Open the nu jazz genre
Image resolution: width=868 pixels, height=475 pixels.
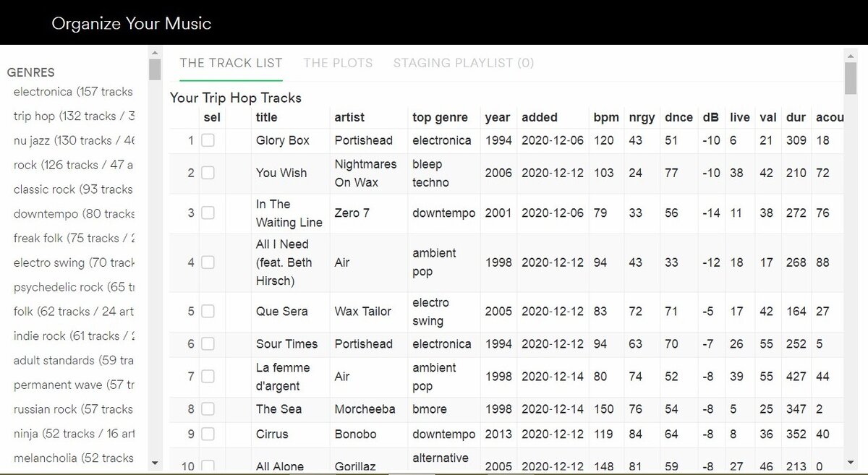[x=74, y=140]
